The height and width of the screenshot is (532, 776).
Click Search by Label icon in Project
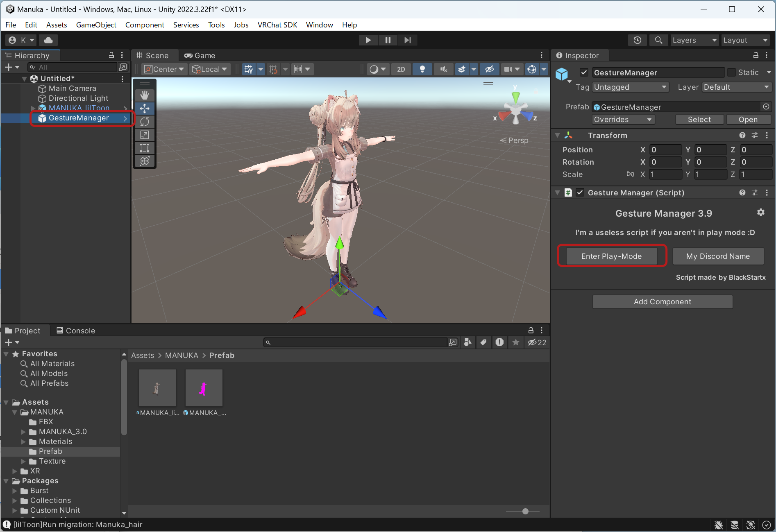coord(483,342)
